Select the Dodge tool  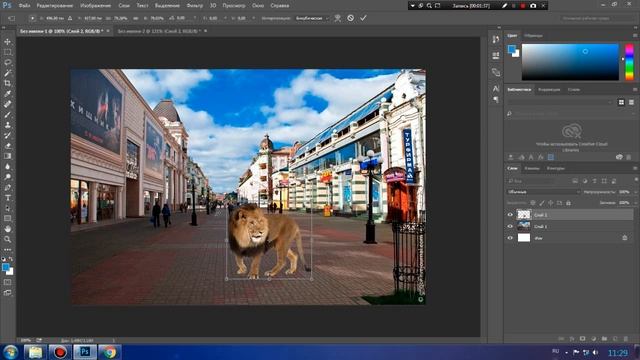point(7,177)
